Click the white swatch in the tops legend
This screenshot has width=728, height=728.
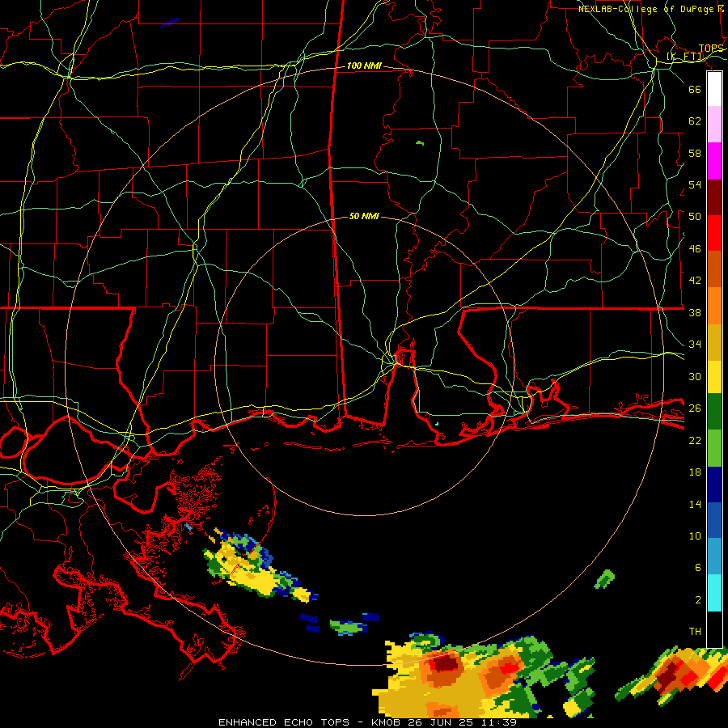[x=714, y=89]
